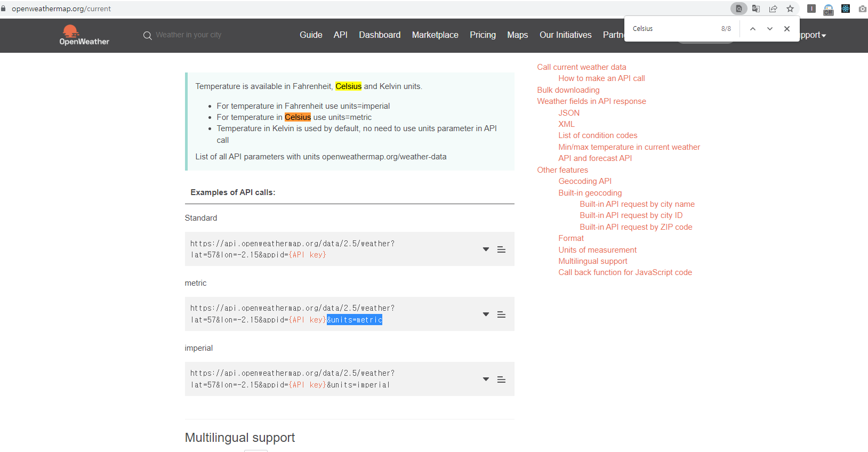The height and width of the screenshot is (452, 868).
Task: Click the search magnifier icon in header
Action: tap(148, 35)
